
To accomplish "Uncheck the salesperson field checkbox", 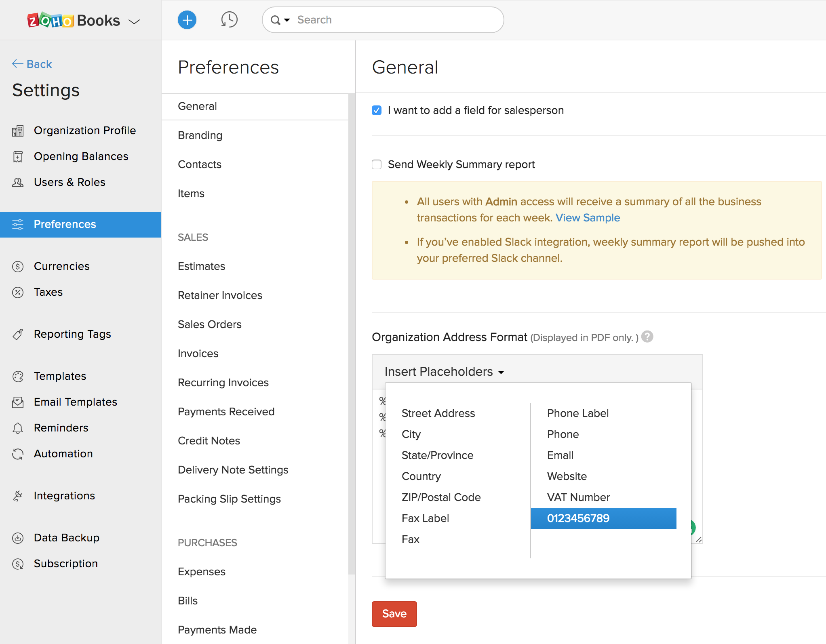I will 377,110.
